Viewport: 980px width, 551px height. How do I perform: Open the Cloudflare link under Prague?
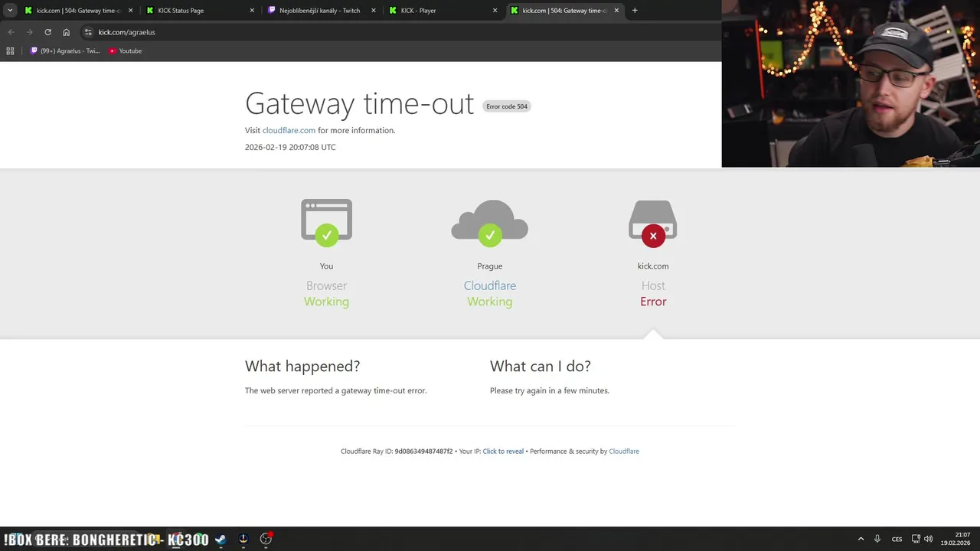(x=490, y=285)
